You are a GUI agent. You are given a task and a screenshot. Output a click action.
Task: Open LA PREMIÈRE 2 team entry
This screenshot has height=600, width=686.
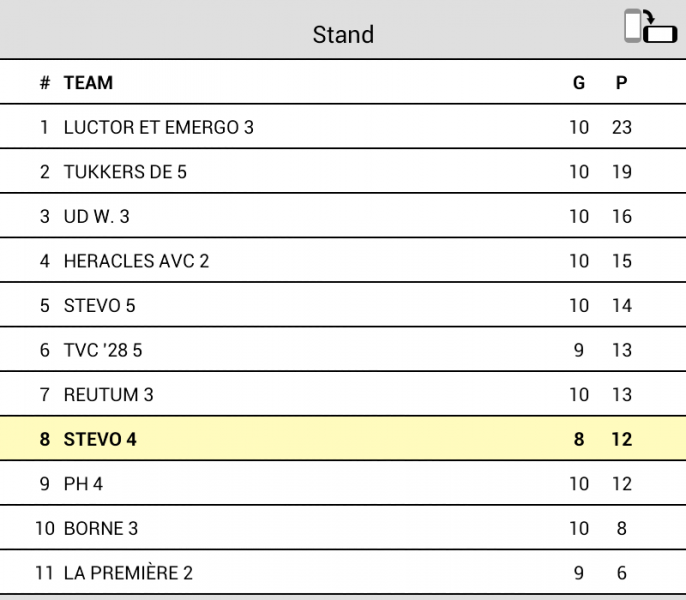point(343,573)
